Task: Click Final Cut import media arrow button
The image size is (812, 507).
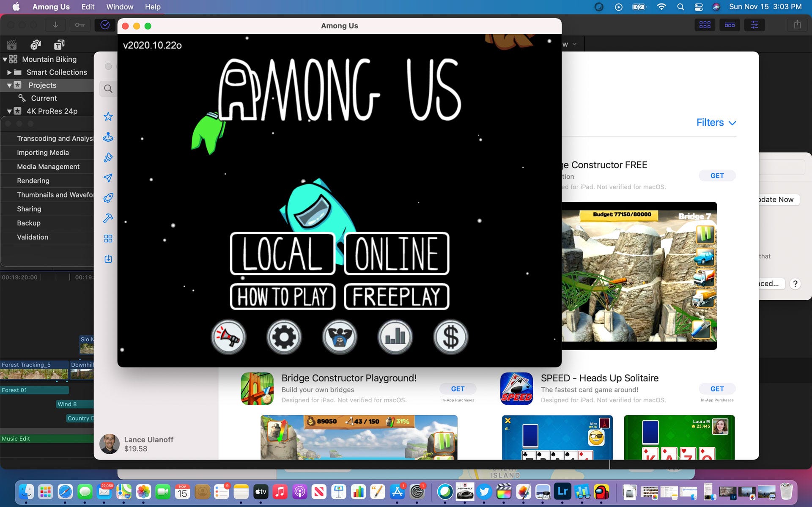Action: point(55,25)
